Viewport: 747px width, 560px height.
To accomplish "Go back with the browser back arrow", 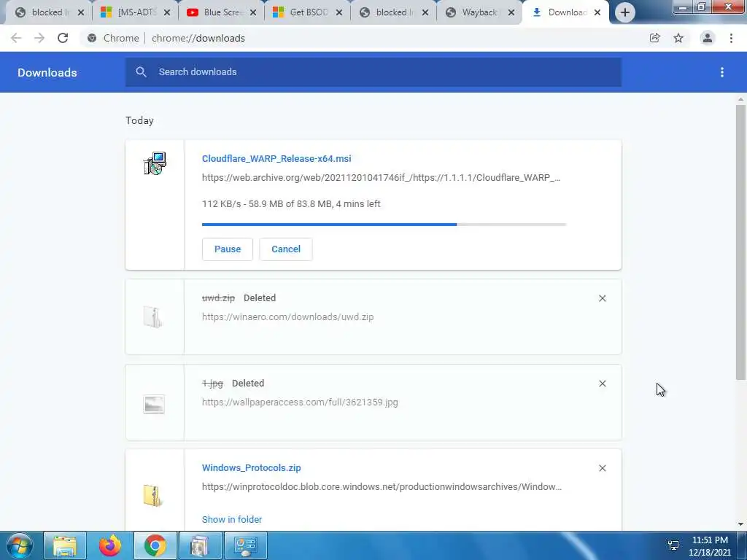I will (16, 38).
